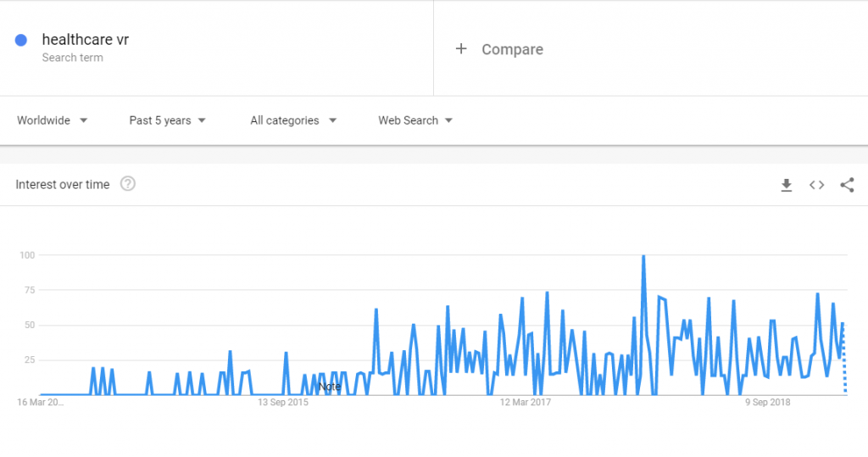This screenshot has height=457, width=868.
Task: Select the 9 Sep 2018 axis label
Action: [768, 402]
